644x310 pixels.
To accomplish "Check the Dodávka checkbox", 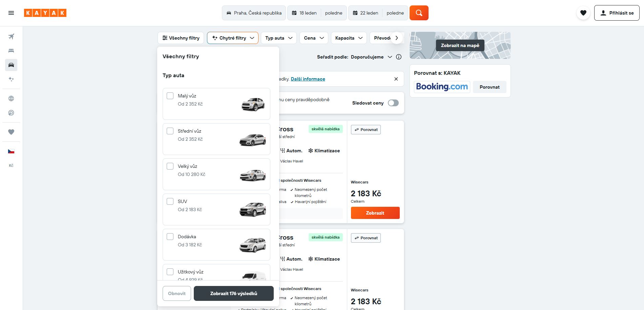I will point(170,237).
